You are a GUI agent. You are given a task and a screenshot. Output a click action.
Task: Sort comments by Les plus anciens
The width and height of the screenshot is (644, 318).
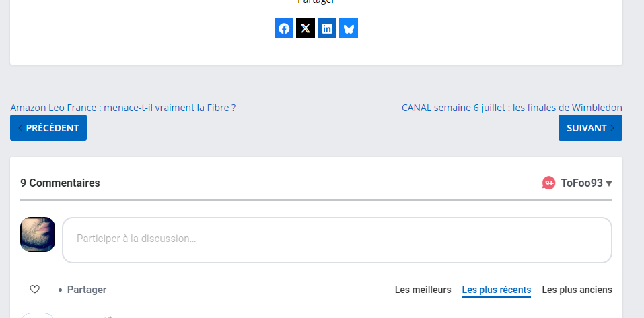tap(577, 290)
